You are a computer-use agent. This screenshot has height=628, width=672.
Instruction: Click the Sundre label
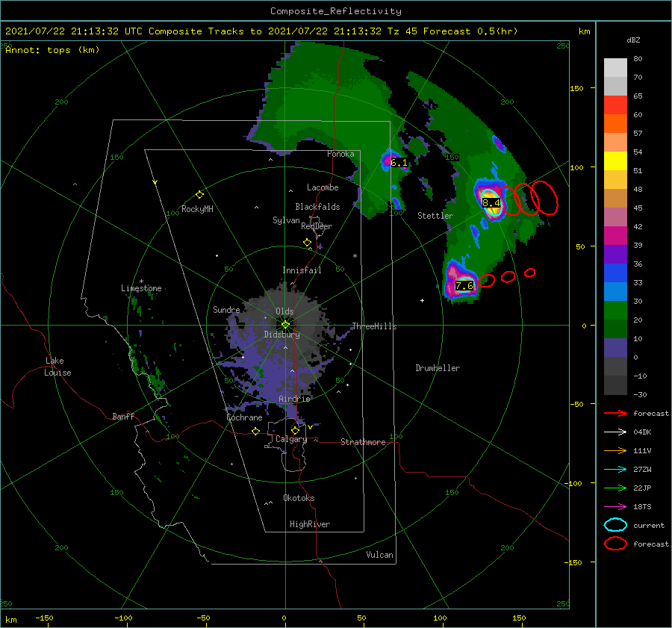coord(226,310)
